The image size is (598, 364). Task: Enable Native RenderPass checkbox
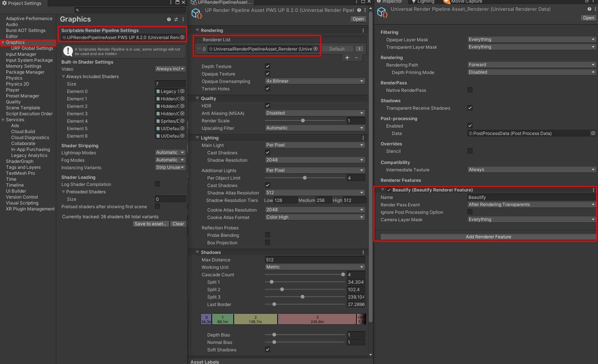point(470,90)
